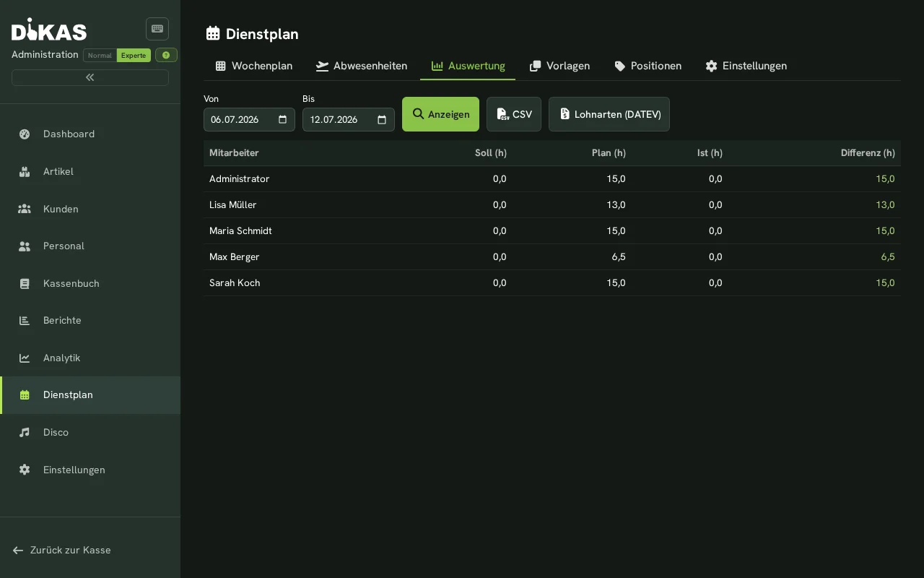
Task: Select Kassenbuch book icon
Action: [x=25, y=283]
